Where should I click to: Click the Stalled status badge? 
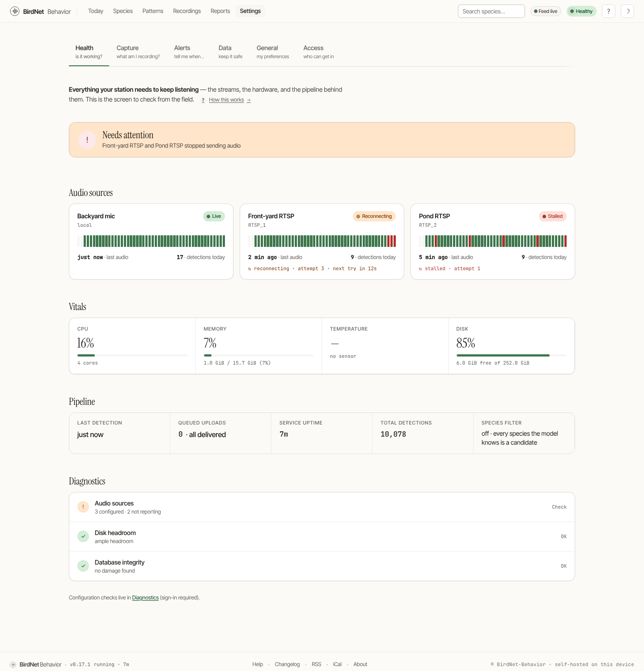pyautogui.click(x=553, y=216)
